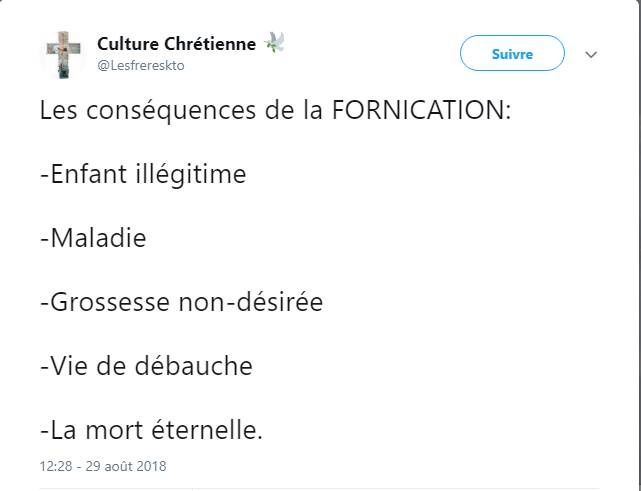
Task: Click the '-La mort éternelle.' line
Action: coord(151,430)
